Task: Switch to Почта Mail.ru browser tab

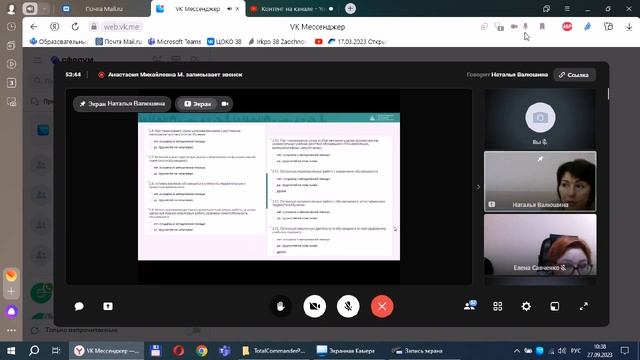Action: click(x=104, y=9)
